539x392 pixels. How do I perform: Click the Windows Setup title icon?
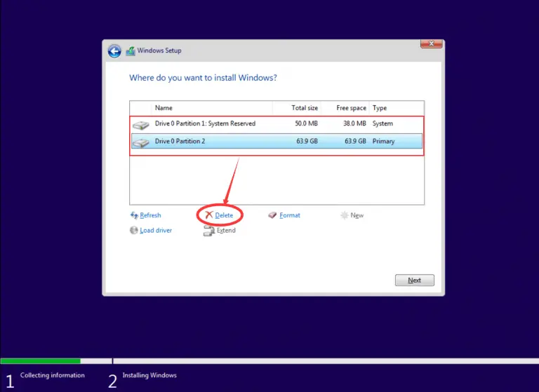tap(131, 51)
